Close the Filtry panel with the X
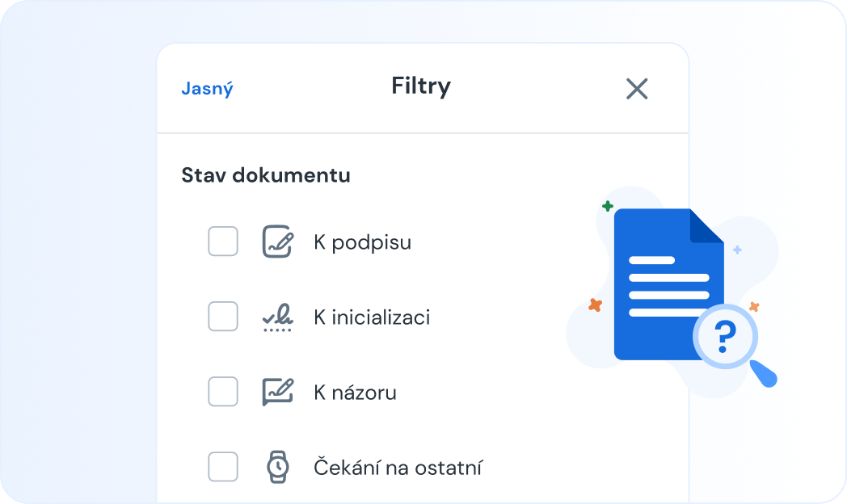This screenshot has width=847, height=504. click(x=637, y=89)
